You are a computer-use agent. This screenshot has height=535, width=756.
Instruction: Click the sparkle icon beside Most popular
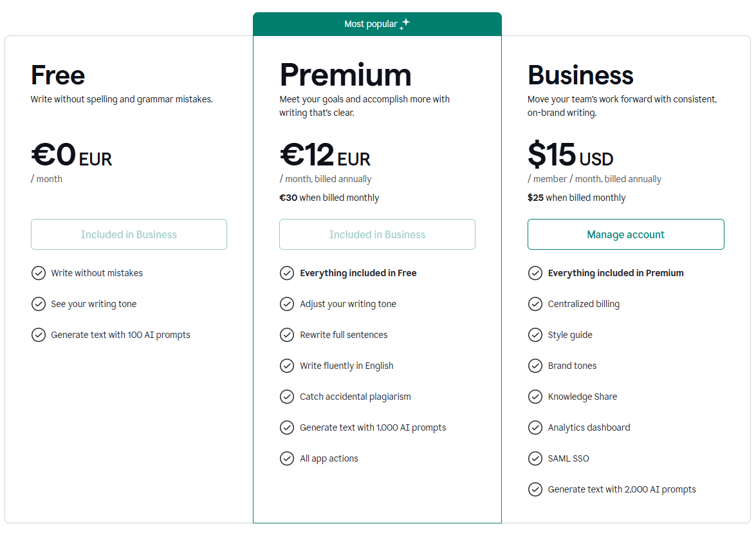tap(405, 24)
